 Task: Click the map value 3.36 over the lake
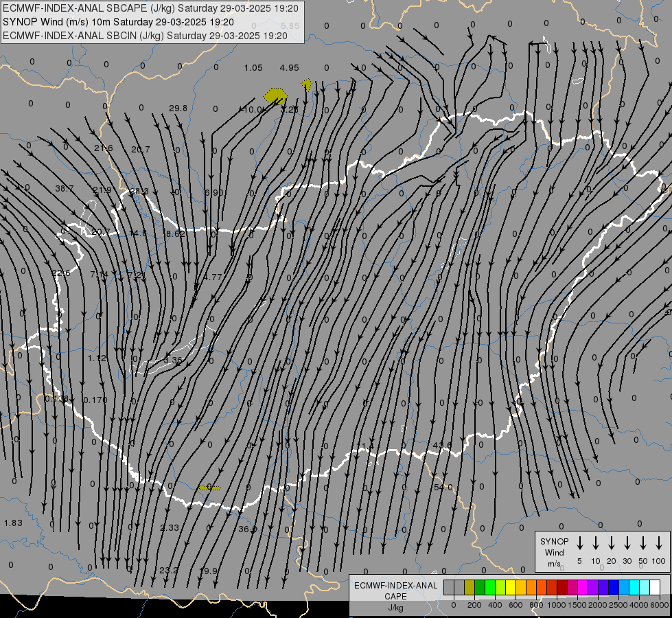[173, 360]
